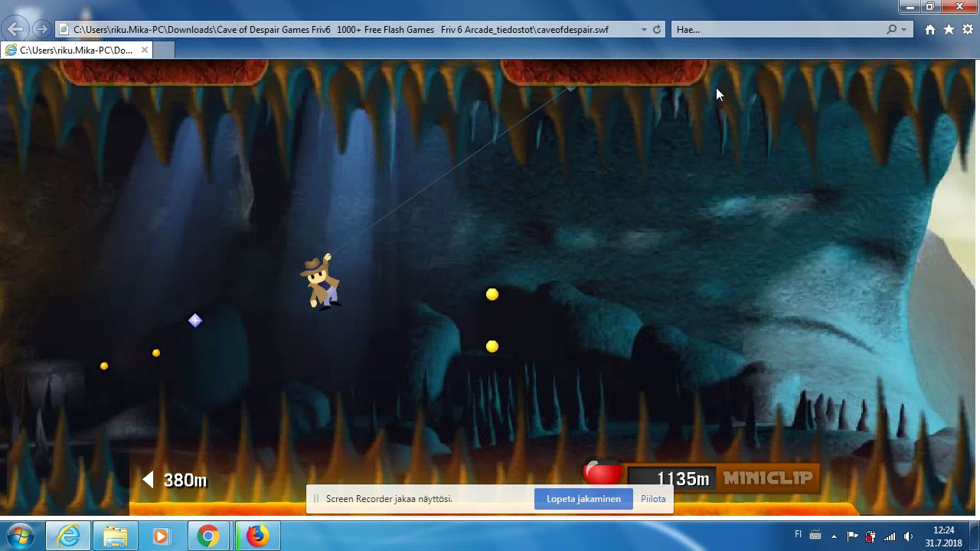Click the upper large gold coin
Screen dimensions: 980x551
click(x=492, y=295)
